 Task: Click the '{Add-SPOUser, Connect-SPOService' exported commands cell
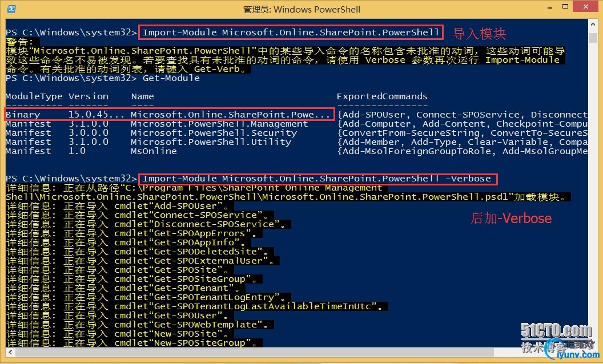463,115
